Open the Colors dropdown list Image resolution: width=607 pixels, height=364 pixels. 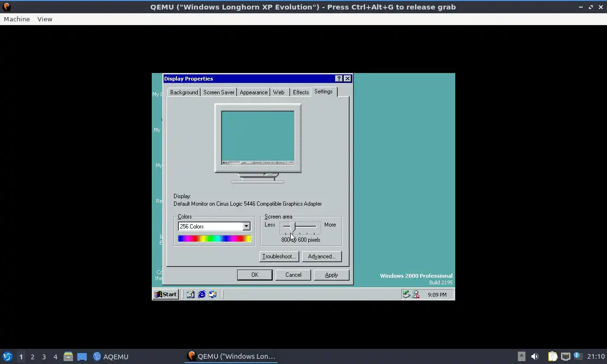click(246, 227)
